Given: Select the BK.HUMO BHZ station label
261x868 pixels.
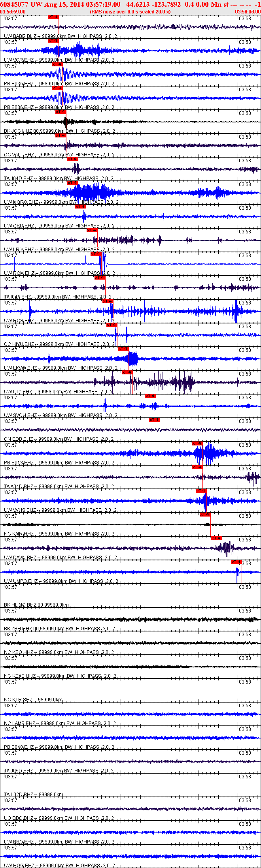Looking at the screenshot, I should click(36, 605).
